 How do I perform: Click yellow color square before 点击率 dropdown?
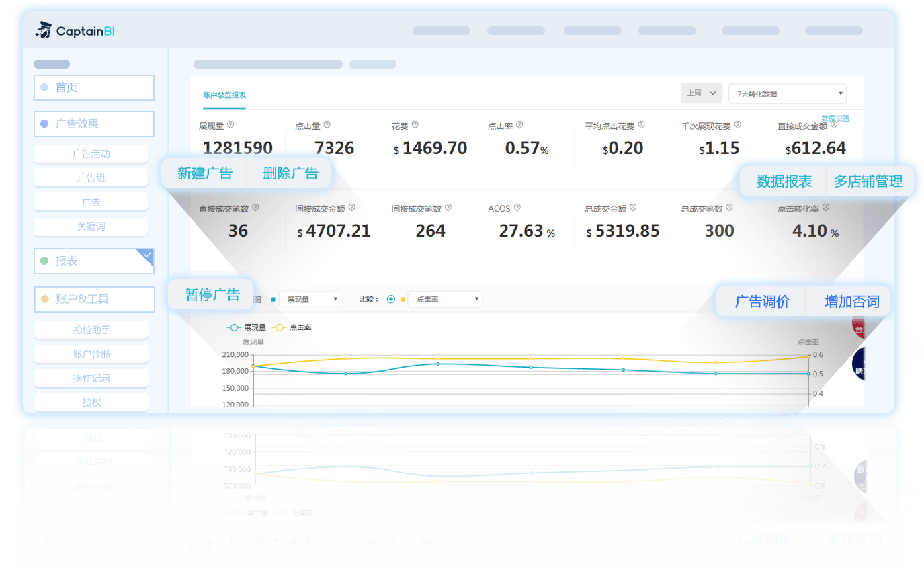coord(402,299)
